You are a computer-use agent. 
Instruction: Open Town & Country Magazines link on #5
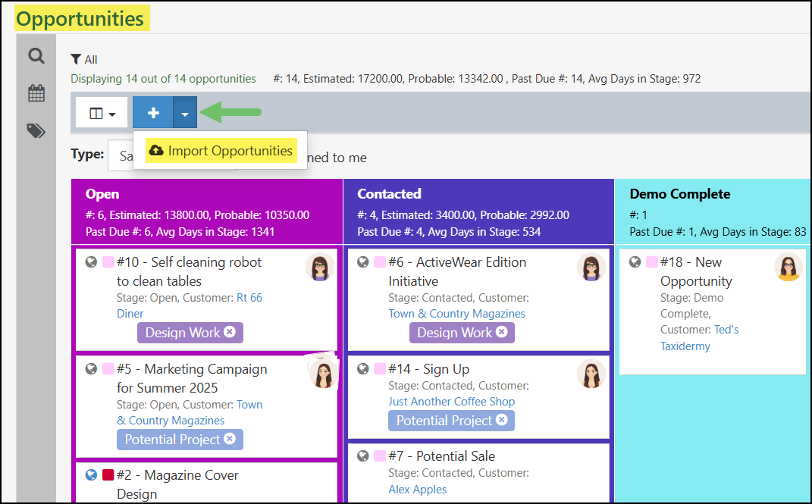point(190,412)
